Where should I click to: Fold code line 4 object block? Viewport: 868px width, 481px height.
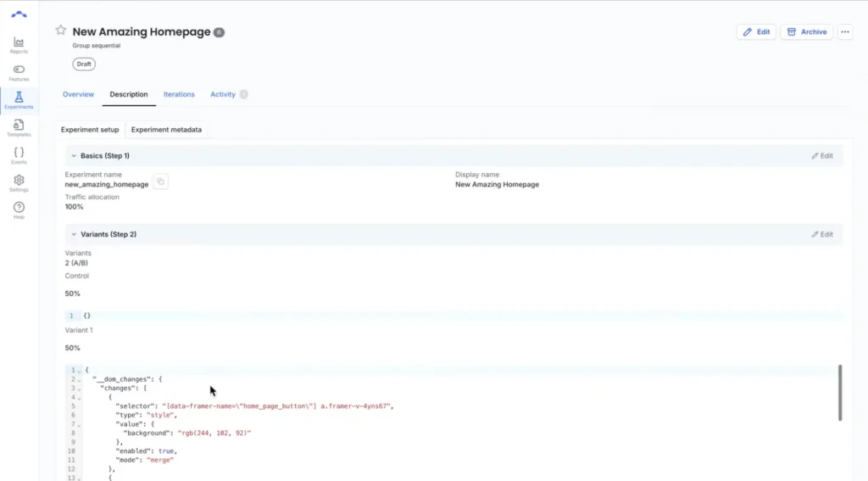pos(79,398)
